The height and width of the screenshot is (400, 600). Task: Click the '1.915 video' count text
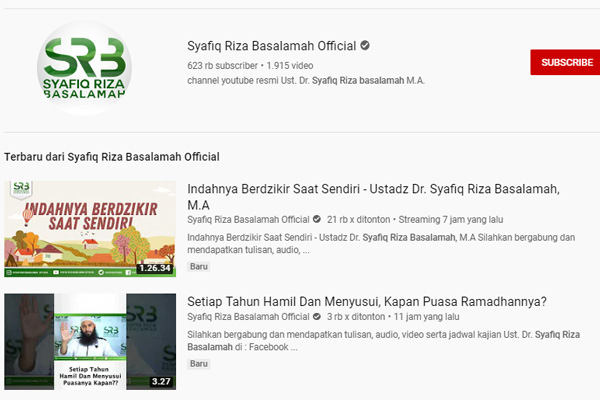coord(290,66)
